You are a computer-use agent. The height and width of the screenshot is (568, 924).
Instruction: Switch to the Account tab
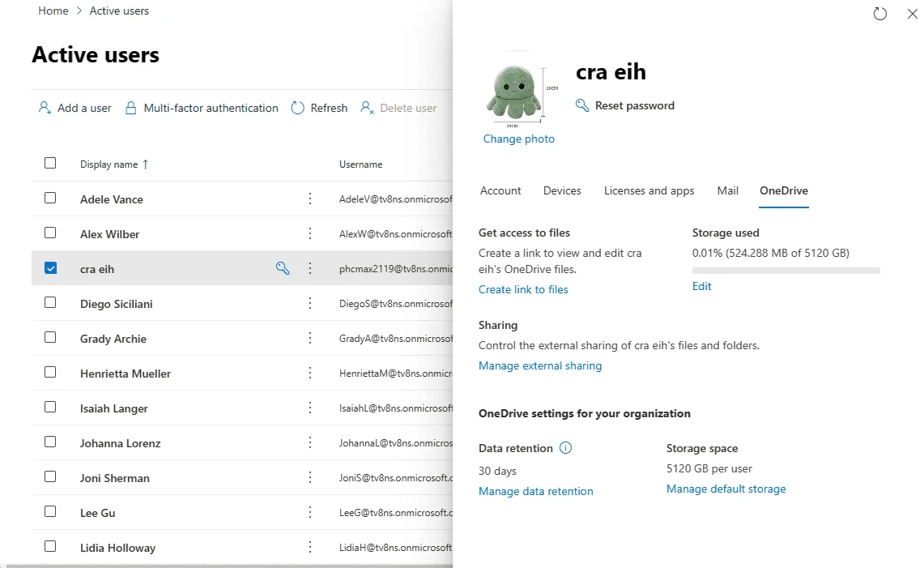(500, 190)
